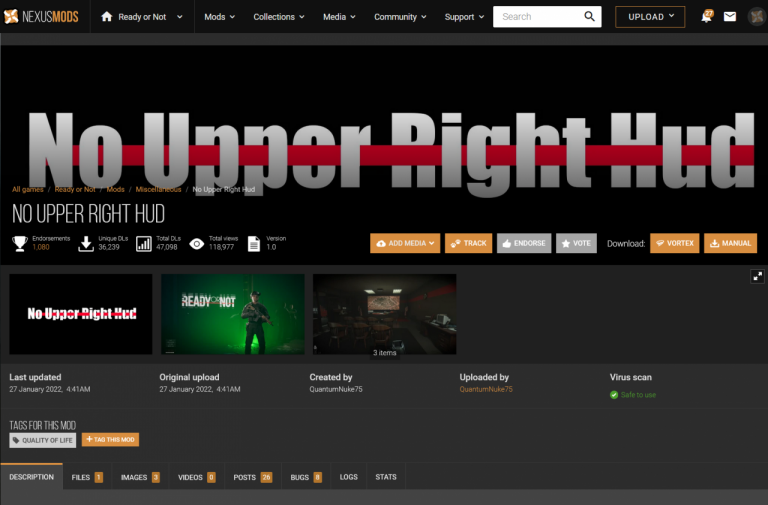
Task: Open notifications bell icon
Action: [x=706, y=17]
